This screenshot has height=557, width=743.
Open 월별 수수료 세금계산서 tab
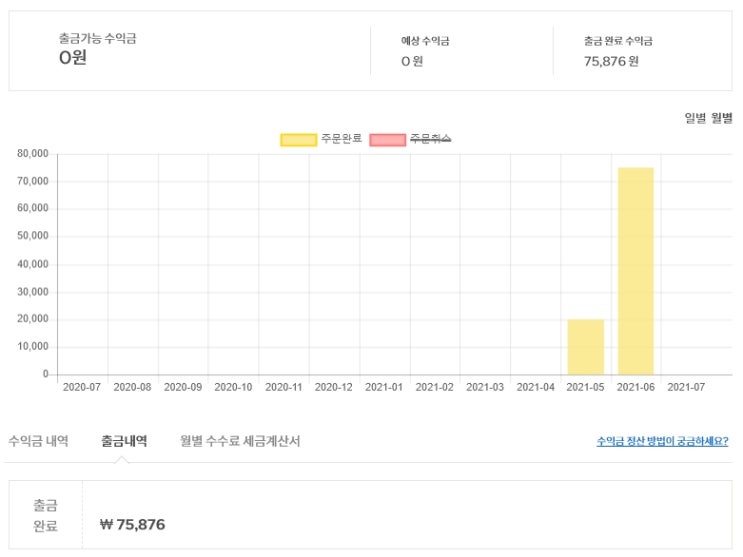pos(240,441)
